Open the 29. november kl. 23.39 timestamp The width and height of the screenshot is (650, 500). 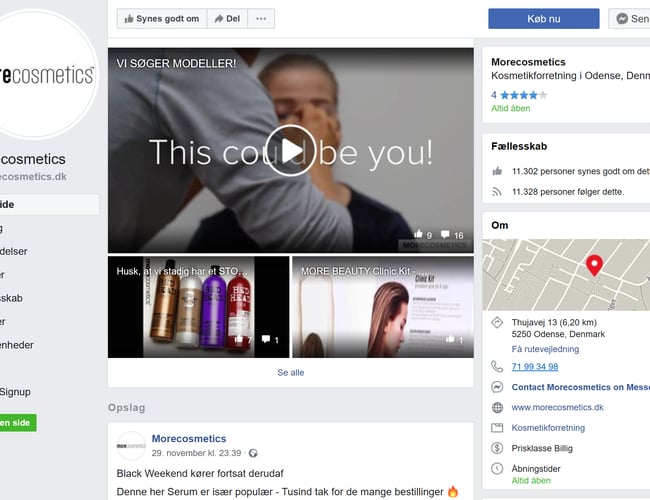(x=196, y=453)
